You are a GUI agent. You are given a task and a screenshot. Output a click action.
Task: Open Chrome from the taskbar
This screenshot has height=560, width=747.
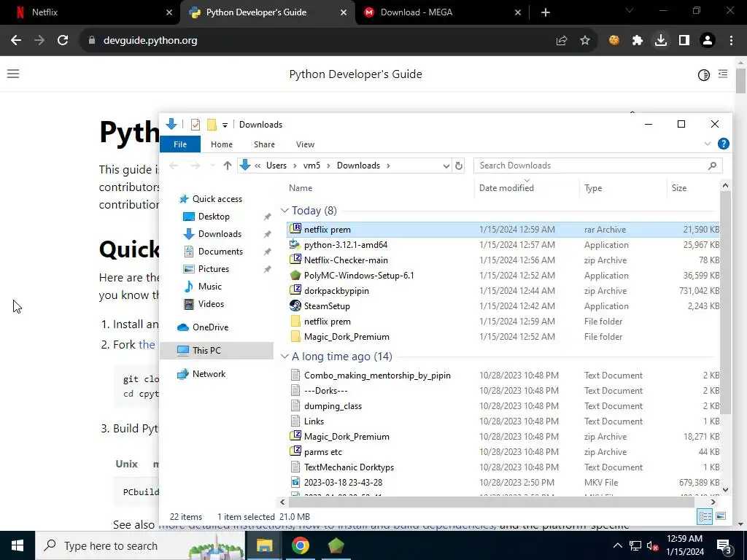300,545
